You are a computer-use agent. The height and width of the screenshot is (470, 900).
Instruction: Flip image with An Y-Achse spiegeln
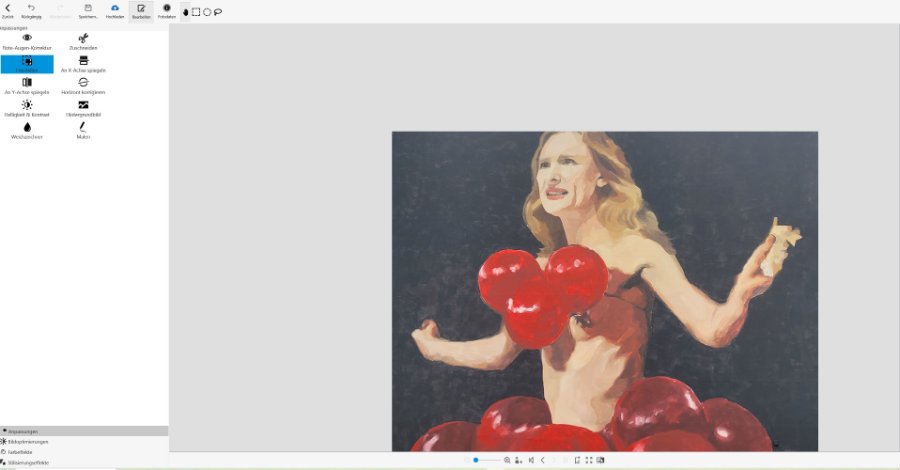[27, 87]
